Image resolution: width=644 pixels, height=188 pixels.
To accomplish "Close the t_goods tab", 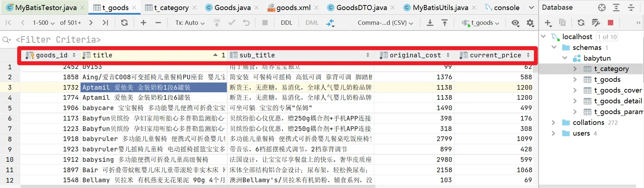I will coord(134,8).
